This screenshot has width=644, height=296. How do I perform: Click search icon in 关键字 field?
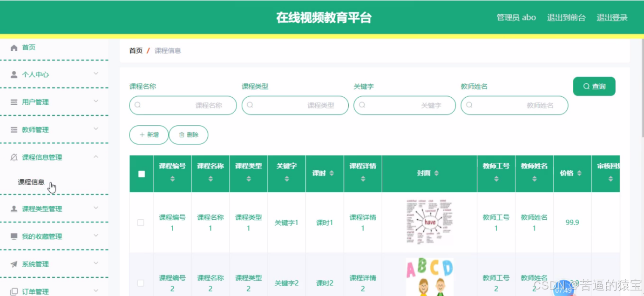pyautogui.click(x=362, y=105)
